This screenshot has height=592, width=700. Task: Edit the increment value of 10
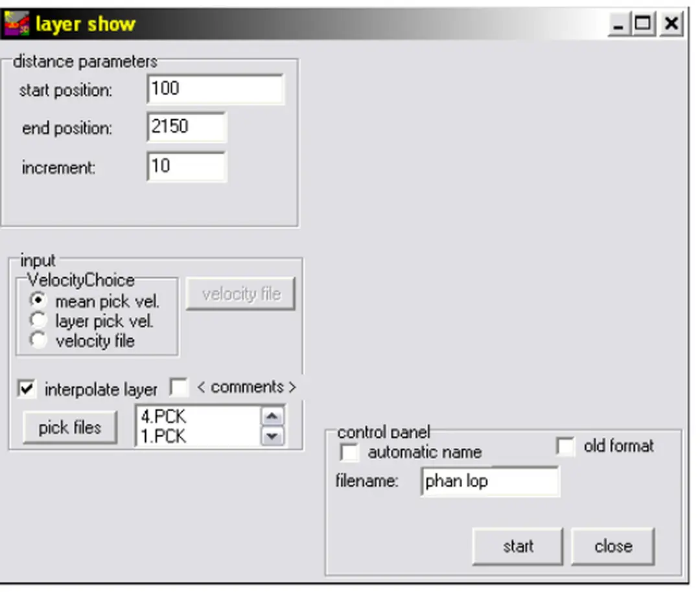tap(188, 166)
